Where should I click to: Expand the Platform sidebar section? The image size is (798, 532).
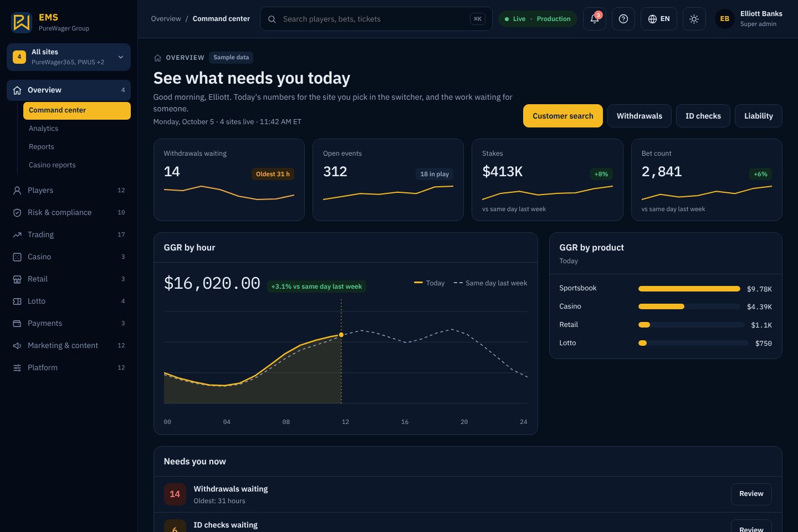pyautogui.click(x=69, y=367)
